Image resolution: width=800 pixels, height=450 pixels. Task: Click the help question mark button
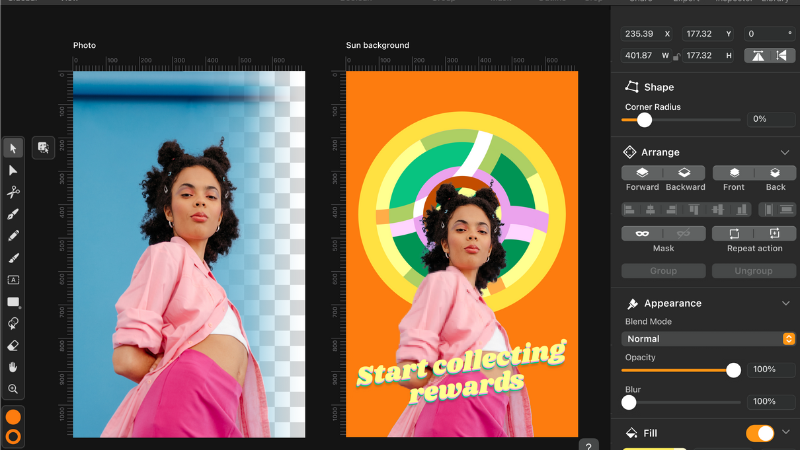590,446
